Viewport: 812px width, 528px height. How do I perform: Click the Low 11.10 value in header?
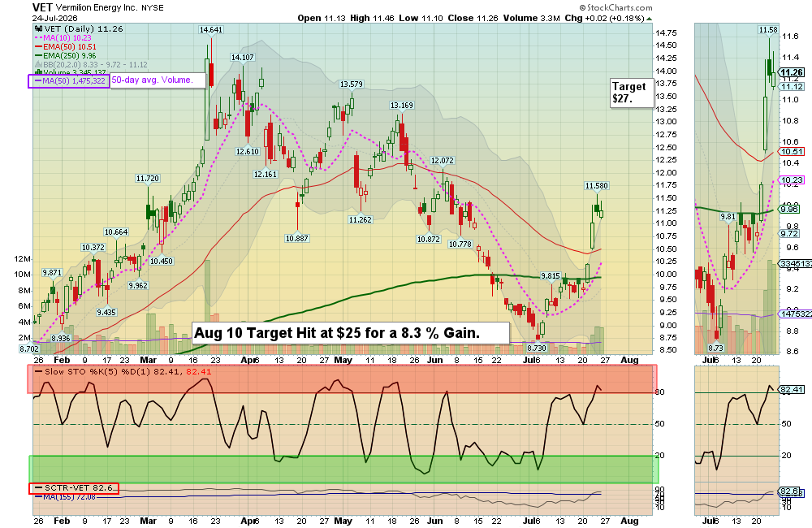click(421, 18)
